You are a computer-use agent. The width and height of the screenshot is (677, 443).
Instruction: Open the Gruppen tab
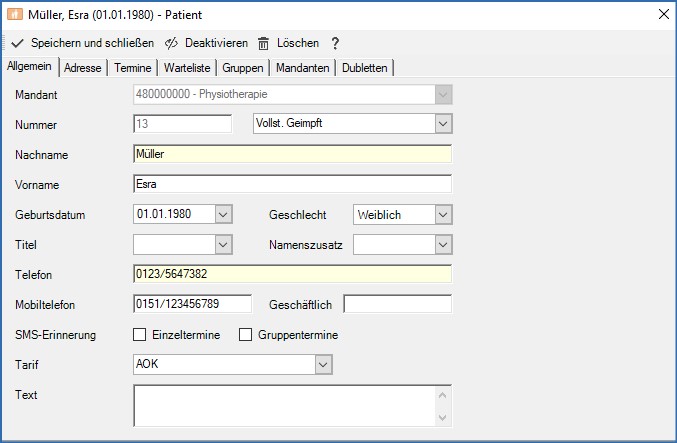[x=243, y=68]
